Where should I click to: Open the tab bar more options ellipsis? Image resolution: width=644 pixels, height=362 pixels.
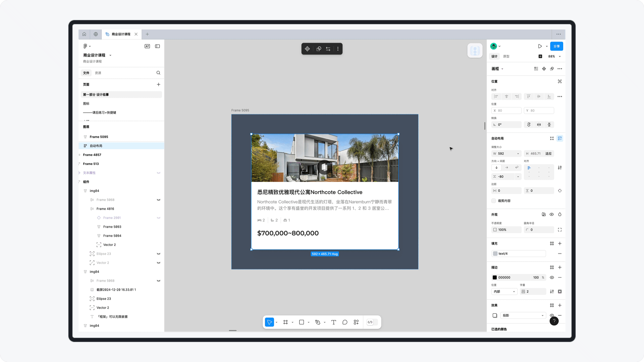[x=558, y=34]
